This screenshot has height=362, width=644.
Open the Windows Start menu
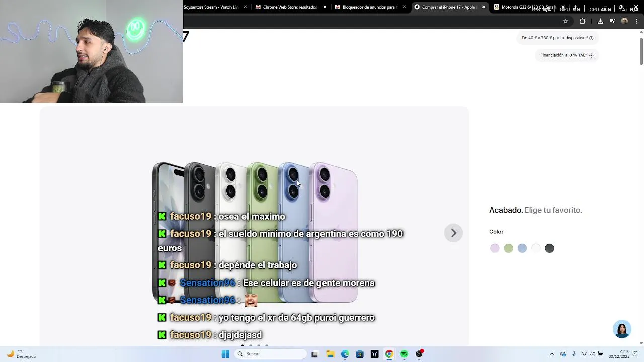226,354
